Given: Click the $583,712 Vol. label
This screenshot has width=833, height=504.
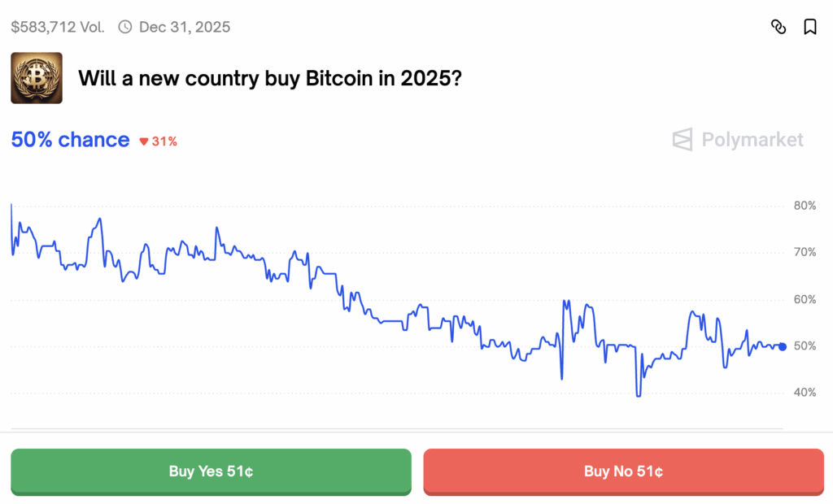Looking at the screenshot, I should click(x=58, y=27).
